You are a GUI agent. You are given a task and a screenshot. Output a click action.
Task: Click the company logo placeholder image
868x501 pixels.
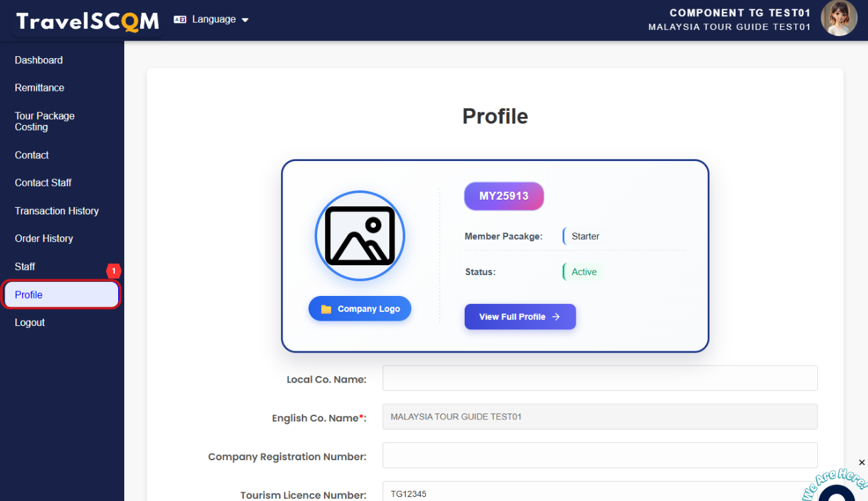(x=360, y=235)
